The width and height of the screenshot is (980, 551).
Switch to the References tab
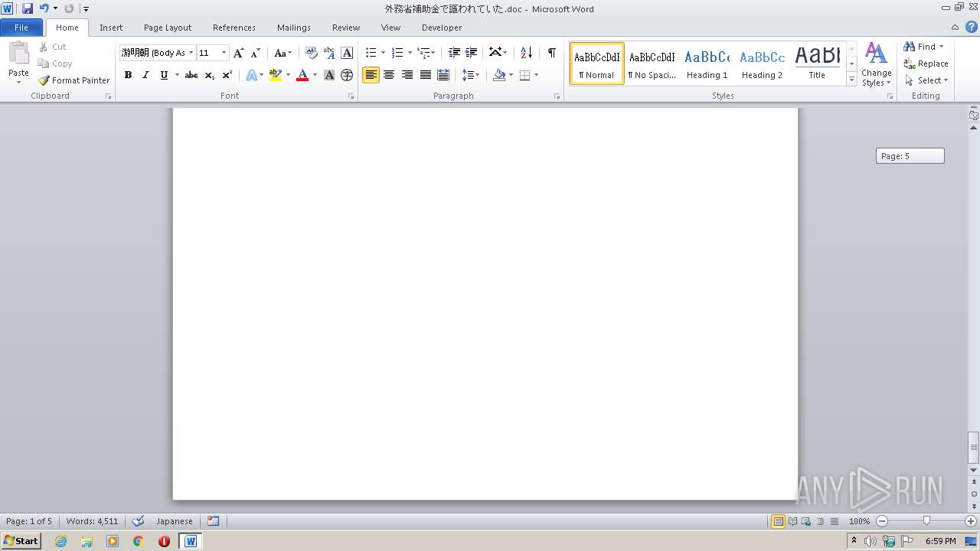pos(234,27)
